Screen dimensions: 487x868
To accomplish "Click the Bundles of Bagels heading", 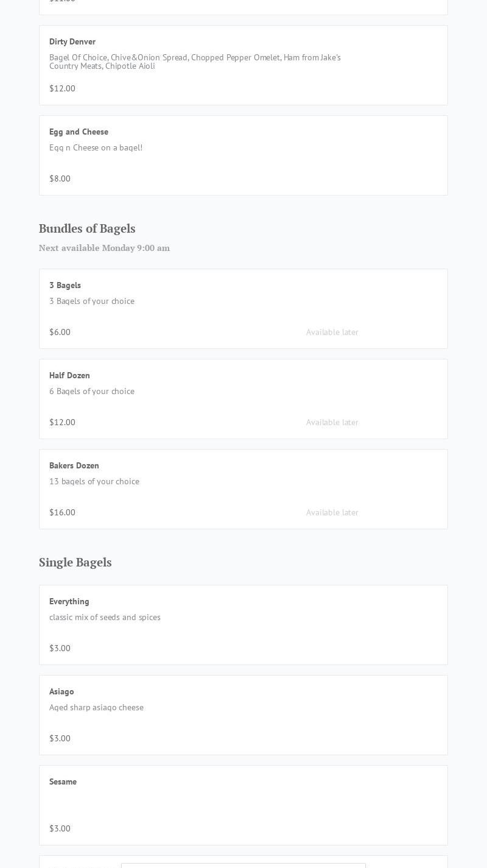I will click(87, 228).
